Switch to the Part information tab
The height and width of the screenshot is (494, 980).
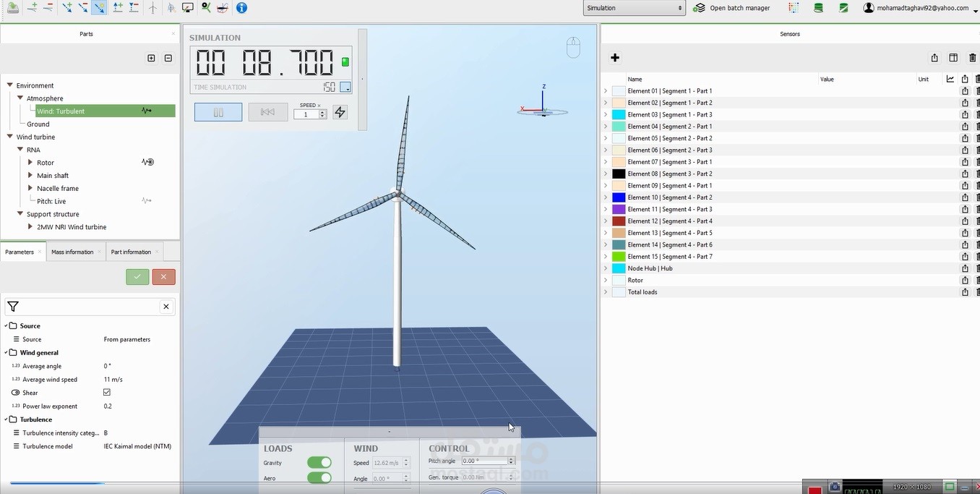(131, 252)
